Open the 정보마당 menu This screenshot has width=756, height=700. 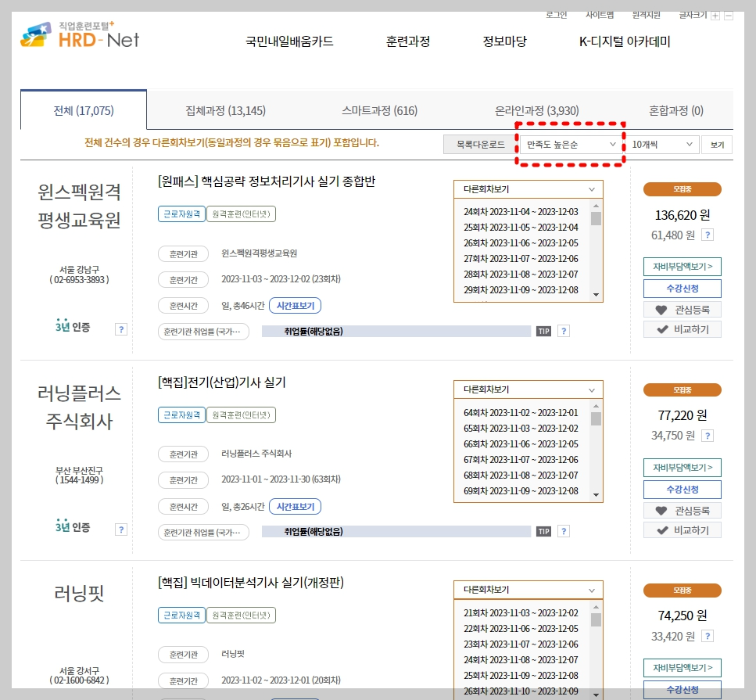[x=505, y=41]
